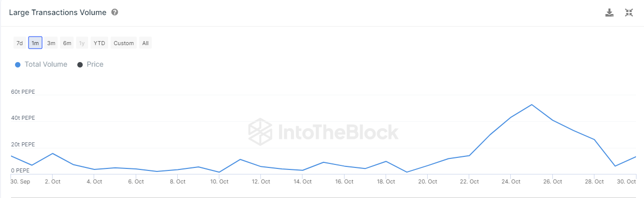Click the Large Transactions Volume title
The image size is (644, 198).
pos(58,13)
